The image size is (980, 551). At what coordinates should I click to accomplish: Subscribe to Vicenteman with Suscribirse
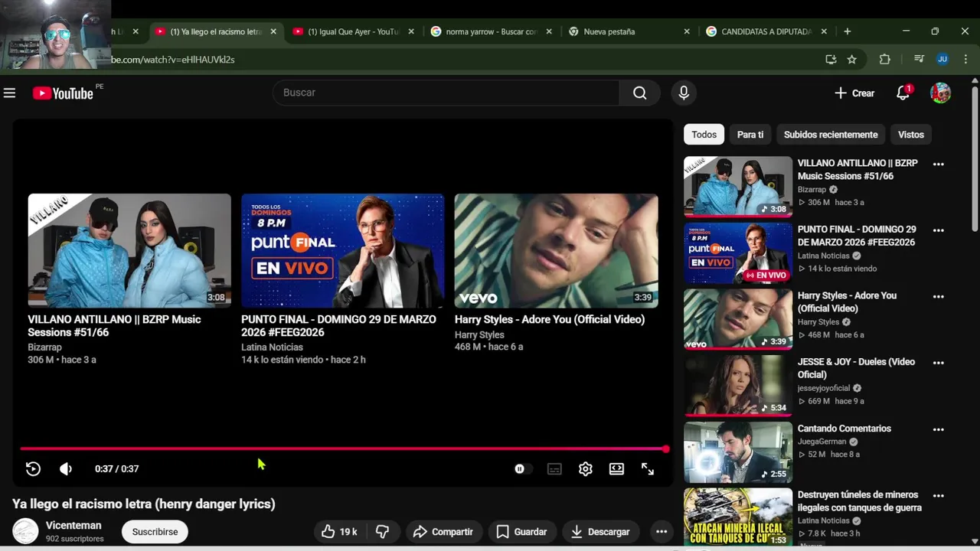coord(155,532)
